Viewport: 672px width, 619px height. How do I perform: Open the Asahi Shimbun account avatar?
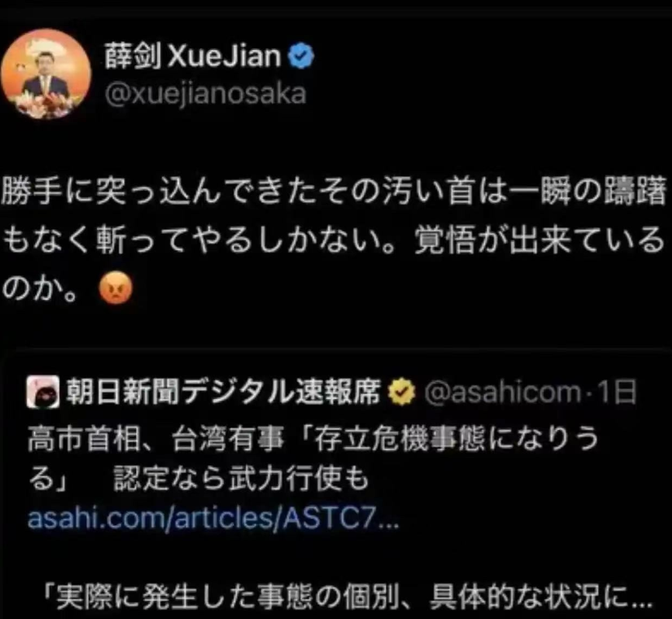pyautogui.click(x=43, y=392)
